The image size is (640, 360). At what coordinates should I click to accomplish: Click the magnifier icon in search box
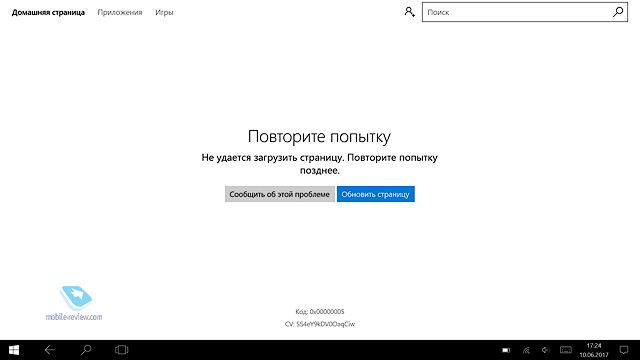tap(618, 12)
